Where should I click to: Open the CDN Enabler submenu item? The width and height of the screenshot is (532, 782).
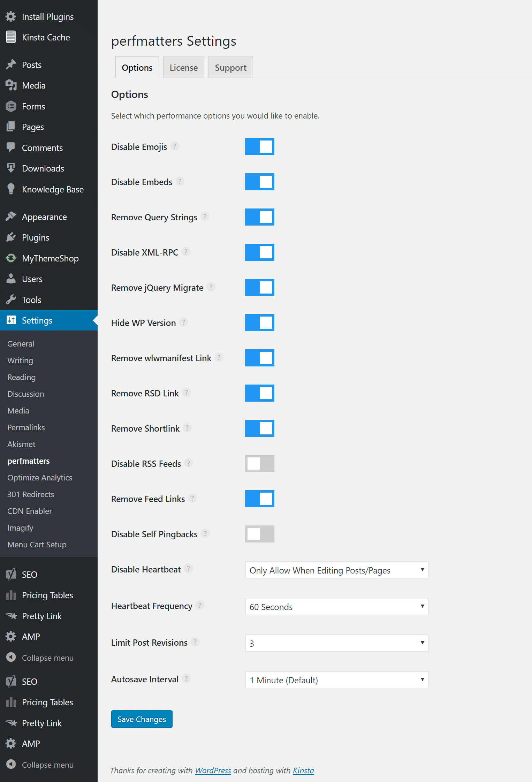coord(30,511)
